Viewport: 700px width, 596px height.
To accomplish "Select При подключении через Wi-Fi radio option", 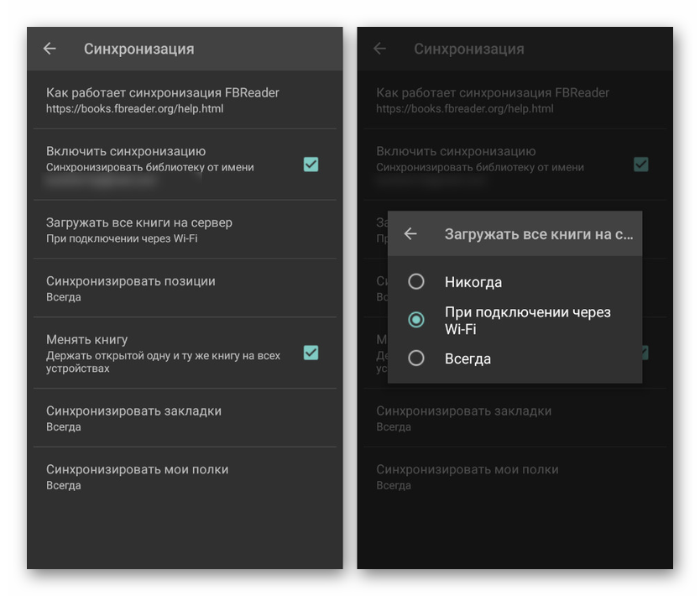I will [x=416, y=320].
